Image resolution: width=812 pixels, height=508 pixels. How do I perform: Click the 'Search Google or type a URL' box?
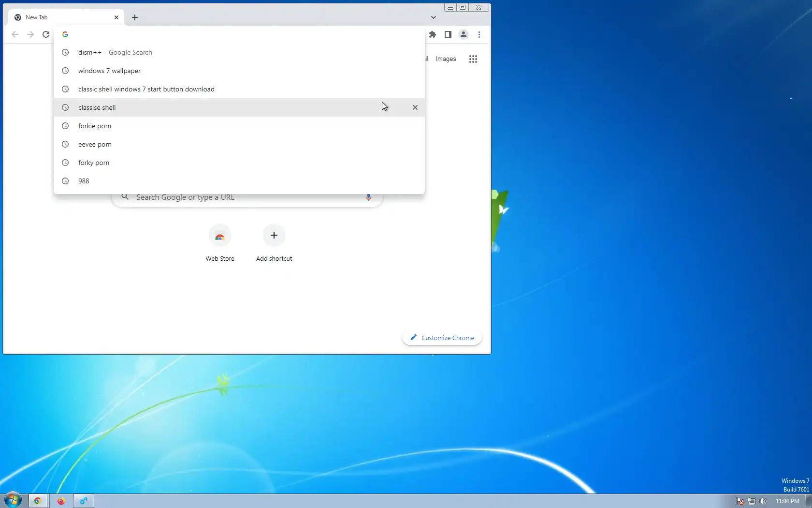[247, 198]
